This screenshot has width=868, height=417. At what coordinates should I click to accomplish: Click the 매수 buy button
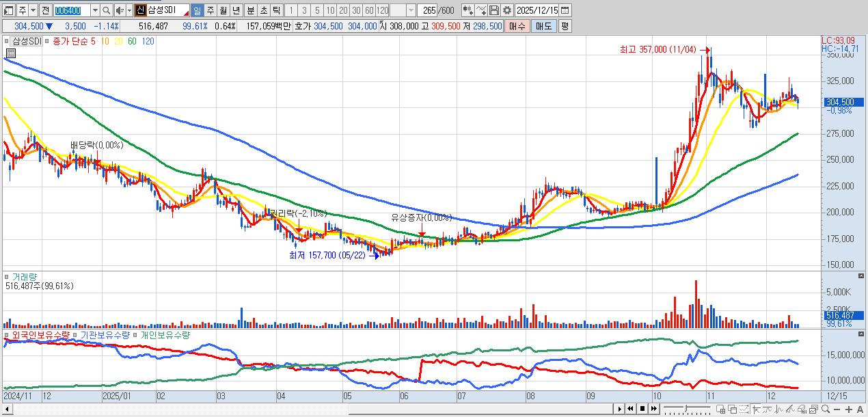click(517, 26)
